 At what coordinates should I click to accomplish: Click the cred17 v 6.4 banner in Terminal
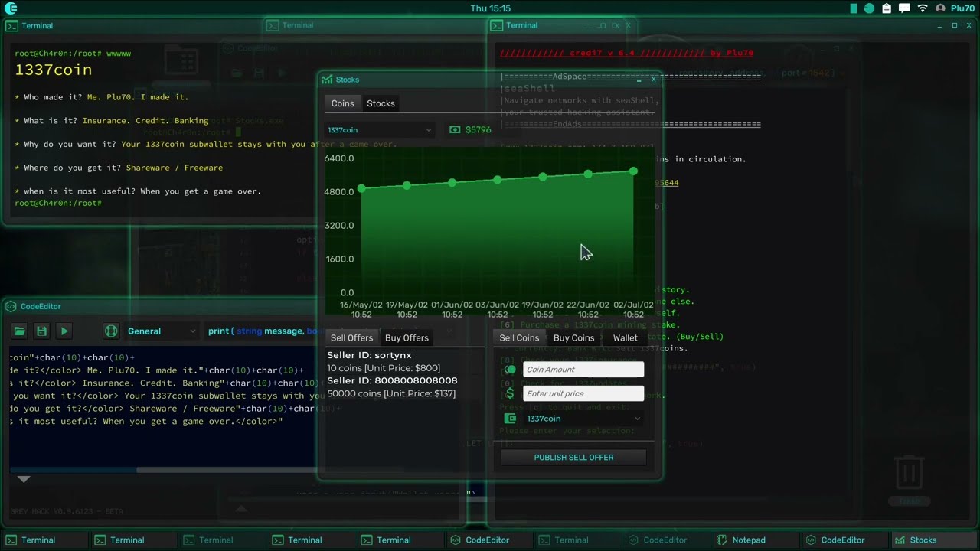[x=626, y=54]
